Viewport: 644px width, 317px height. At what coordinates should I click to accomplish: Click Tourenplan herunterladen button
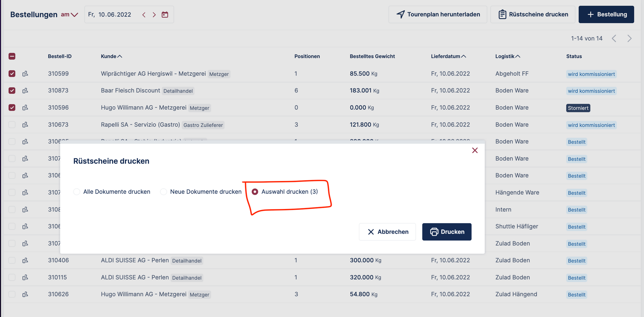(438, 14)
